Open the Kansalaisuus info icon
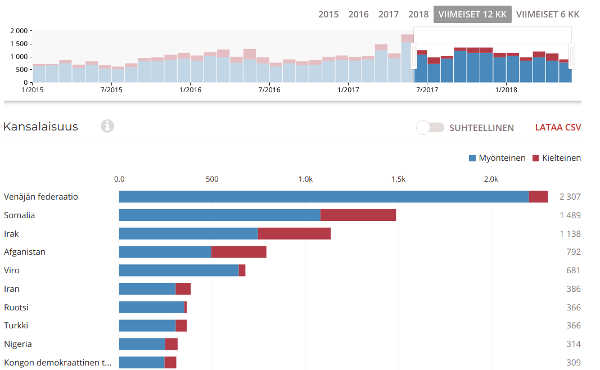 (107, 126)
